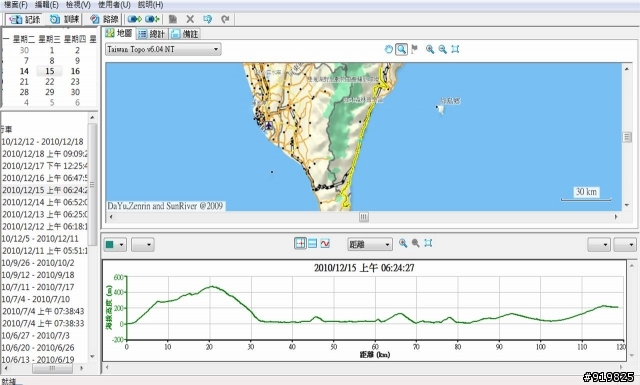Toggle horizontal gridlines on the chart
The width and height of the screenshot is (640, 385).
click(313, 244)
